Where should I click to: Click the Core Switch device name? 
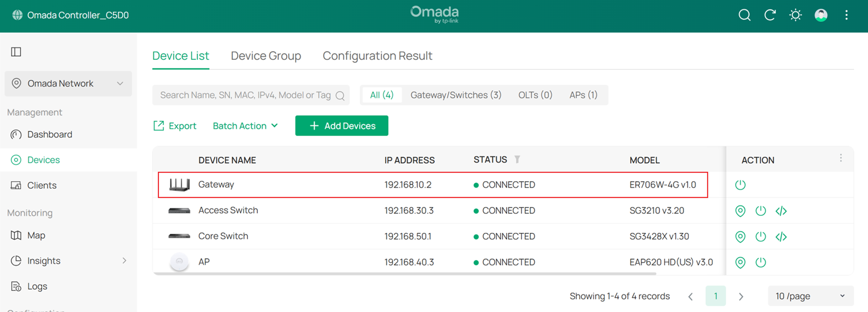pos(223,236)
